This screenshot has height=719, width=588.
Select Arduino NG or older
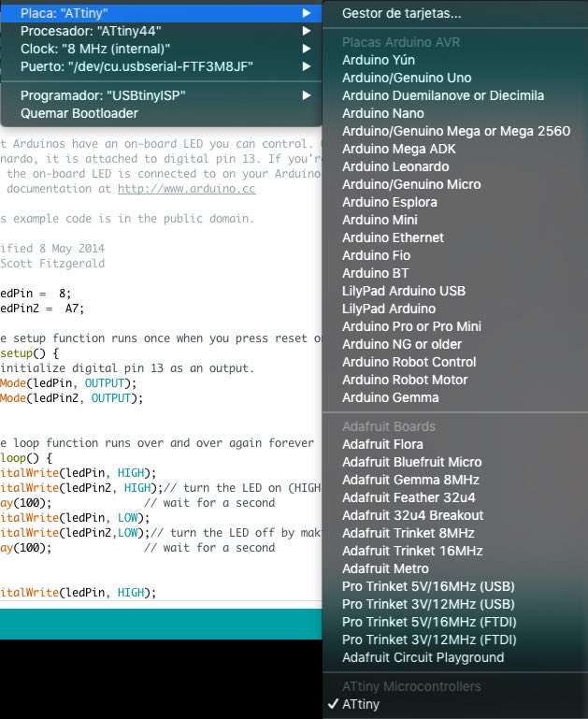click(x=402, y=344)
